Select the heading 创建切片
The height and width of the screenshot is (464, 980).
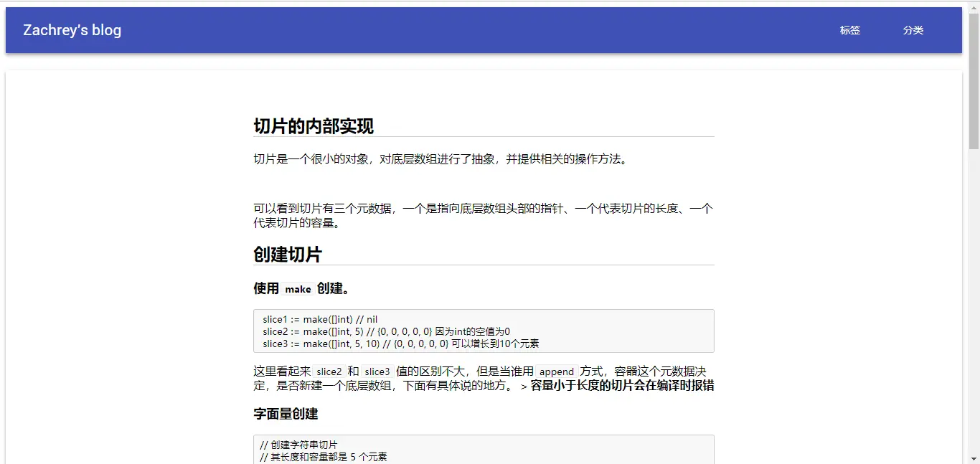point(286,254)
